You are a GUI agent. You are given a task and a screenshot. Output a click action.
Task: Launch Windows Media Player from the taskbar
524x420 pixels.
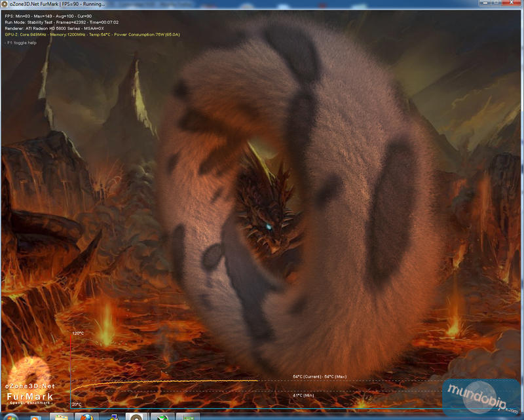pyautogui.click(x=35, y=417)
